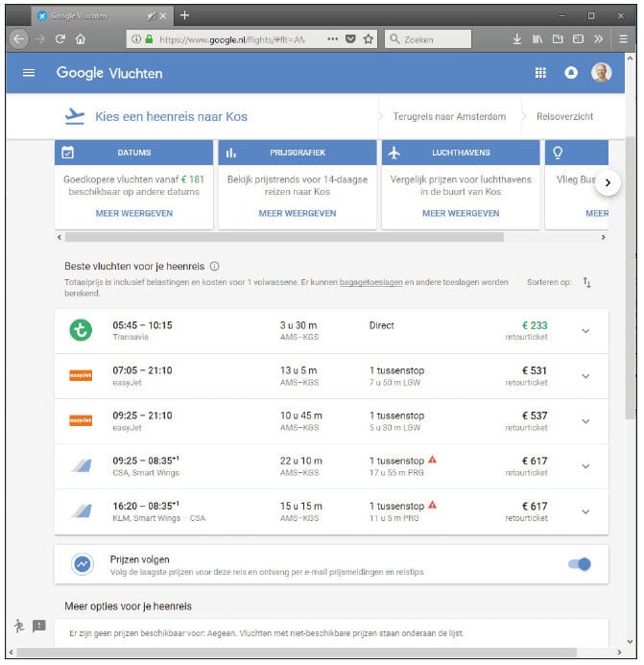Click the cards scrollbar left arrow
This screenshot has width=644, height=665.
[60, 237]
